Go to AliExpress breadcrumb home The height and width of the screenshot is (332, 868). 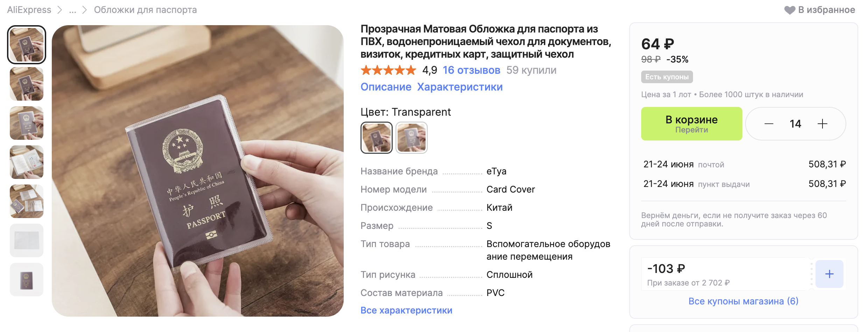29,10
